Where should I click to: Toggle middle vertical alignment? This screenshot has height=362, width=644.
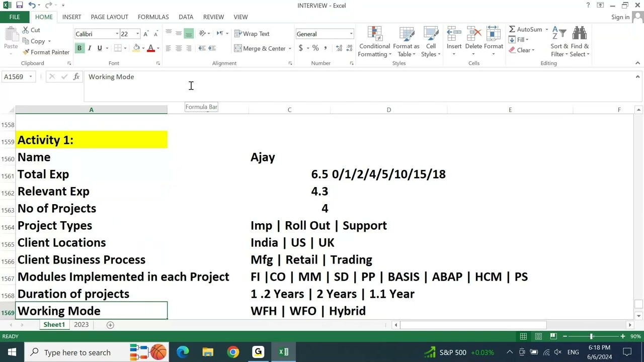(x=179, y=34)
